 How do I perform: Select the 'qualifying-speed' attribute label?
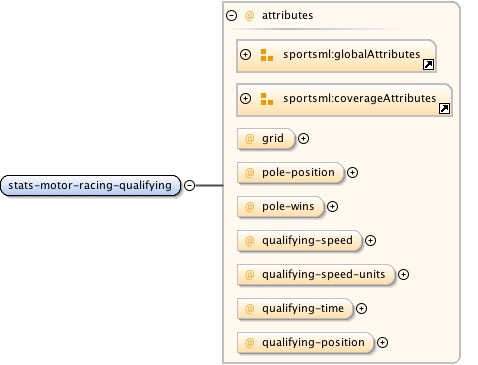(x=307, y=241)
